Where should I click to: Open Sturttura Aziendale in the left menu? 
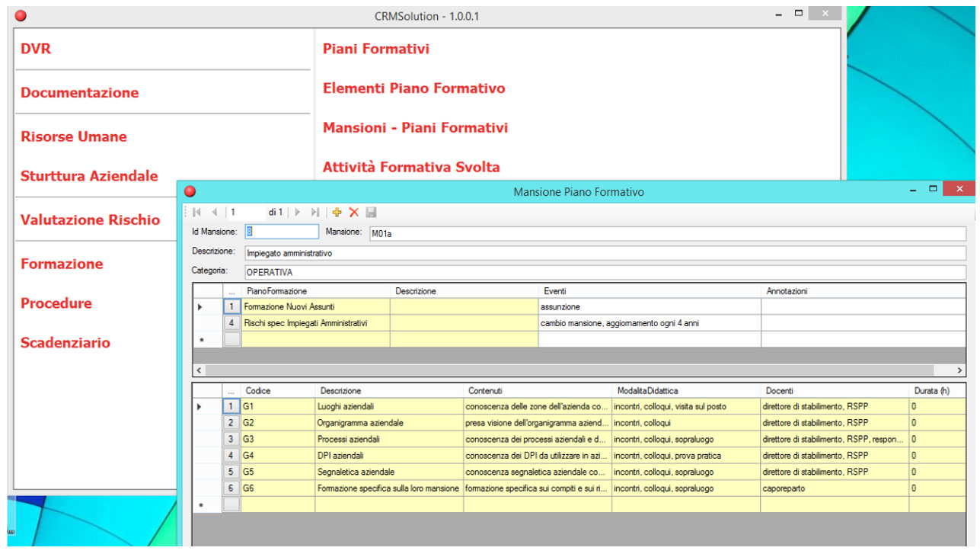(89, 176)
